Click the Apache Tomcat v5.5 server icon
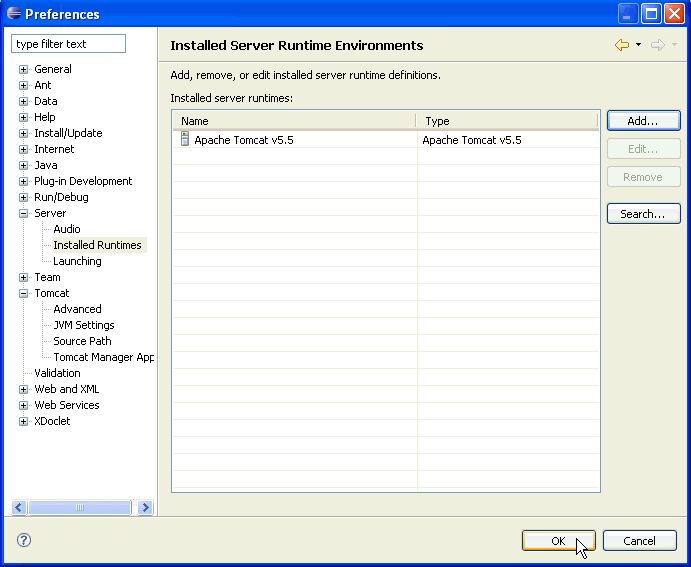The width and height of the screenshot is (691, 567). pos(185,140)
